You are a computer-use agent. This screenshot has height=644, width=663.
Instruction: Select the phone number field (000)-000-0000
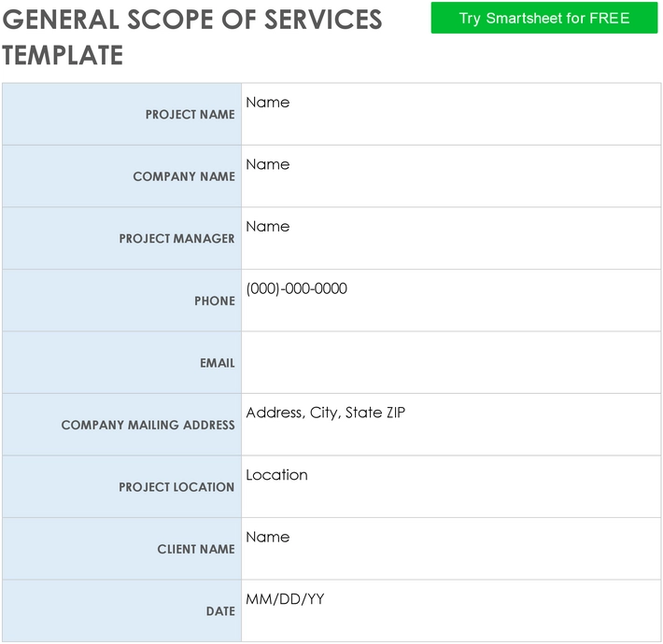pyautogui.click(x=450, y=301)
